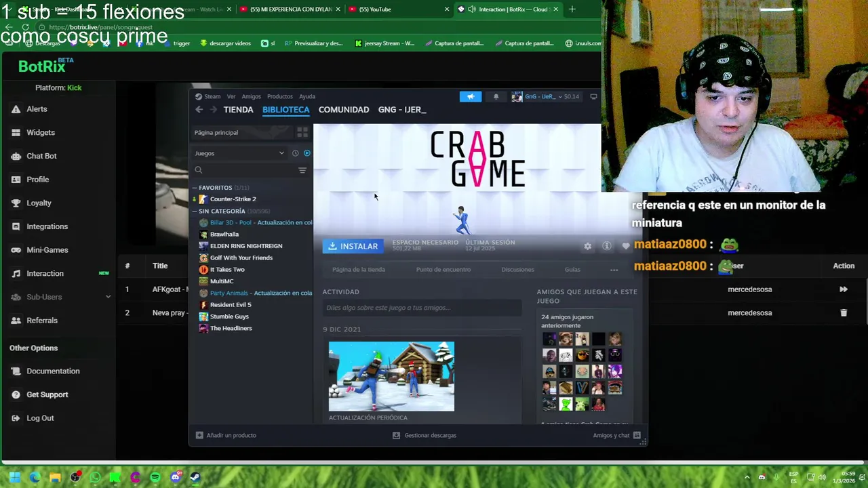Toggle the ready-to-play filter icon
Screen dimensions: 868x488
[x=307, y=153]
